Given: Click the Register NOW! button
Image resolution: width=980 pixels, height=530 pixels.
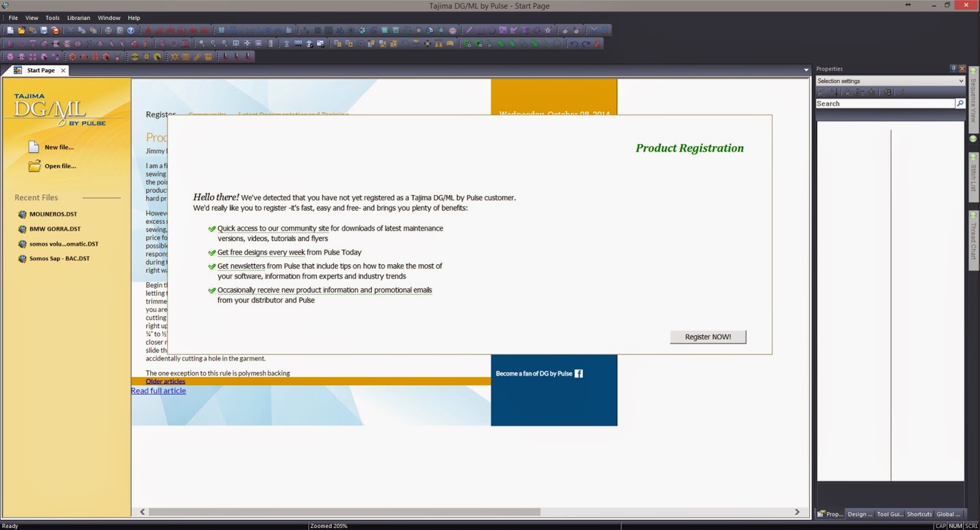Looking at the screenshot, I should [x=708, y=337].
